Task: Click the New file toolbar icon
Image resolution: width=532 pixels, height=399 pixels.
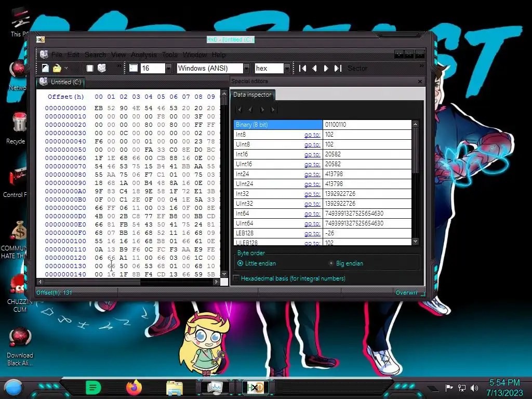Action: 45,68
